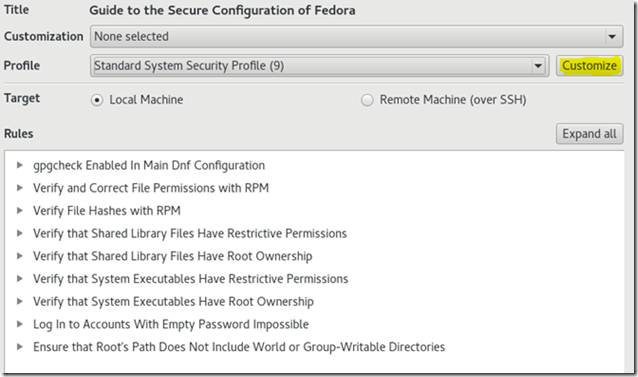This screenshot has height=377, width=638.
Task: Click 'Ensure that Root's Path Does Not Include' rule text
Action: (239, 347)
